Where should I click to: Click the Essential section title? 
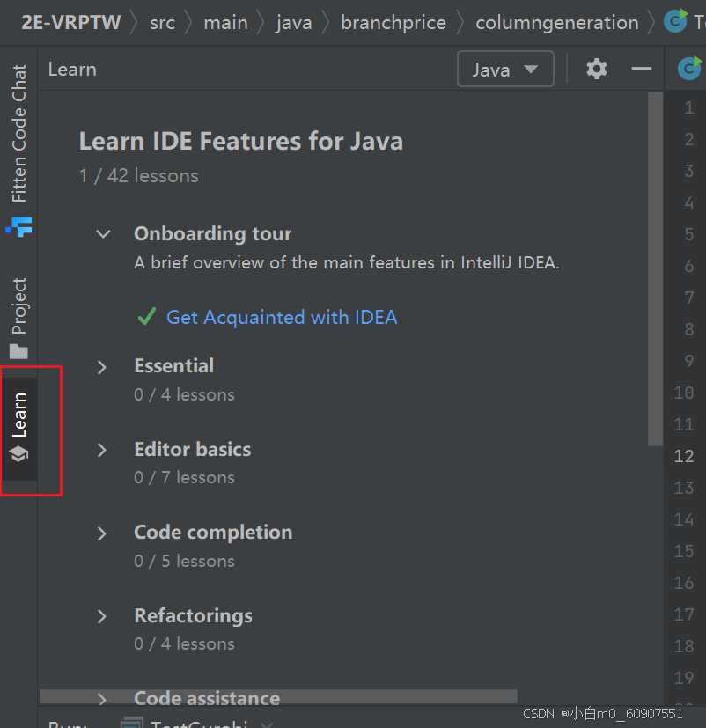click(174, 366)
